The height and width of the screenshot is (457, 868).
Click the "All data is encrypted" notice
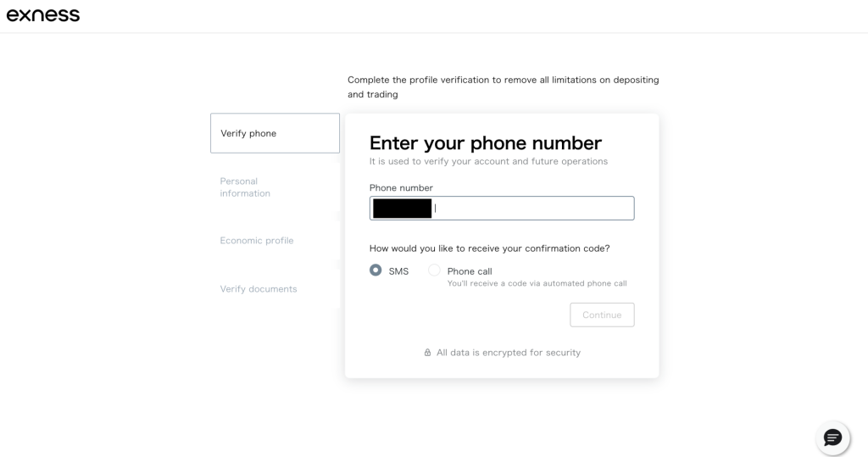(x=508, y=353)
